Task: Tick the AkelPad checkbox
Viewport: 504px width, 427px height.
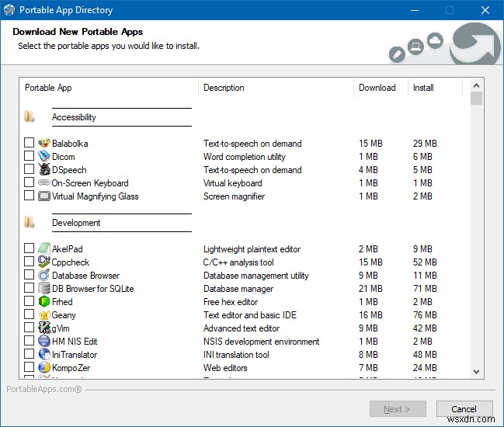Action: click(29, 249)
